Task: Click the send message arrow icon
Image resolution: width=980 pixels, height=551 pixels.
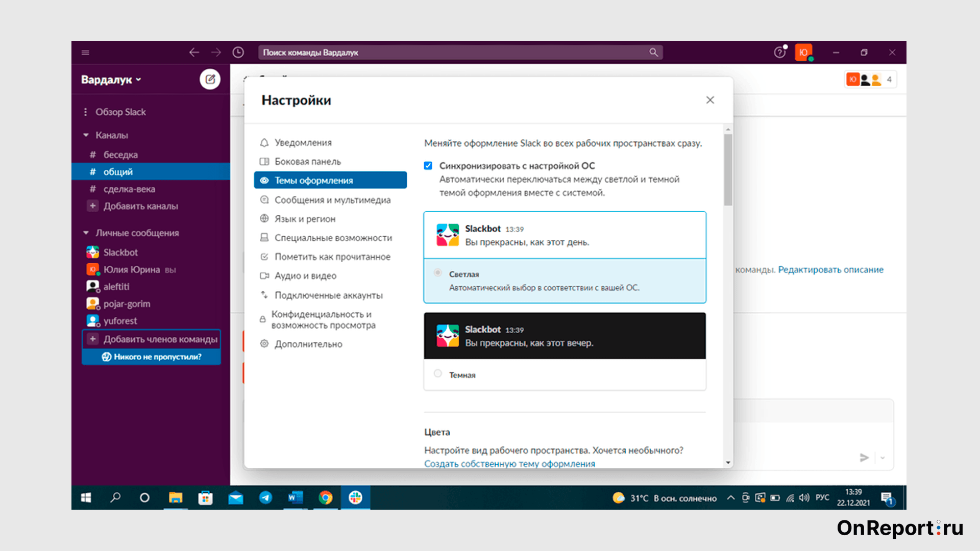Action: (864, 458)
